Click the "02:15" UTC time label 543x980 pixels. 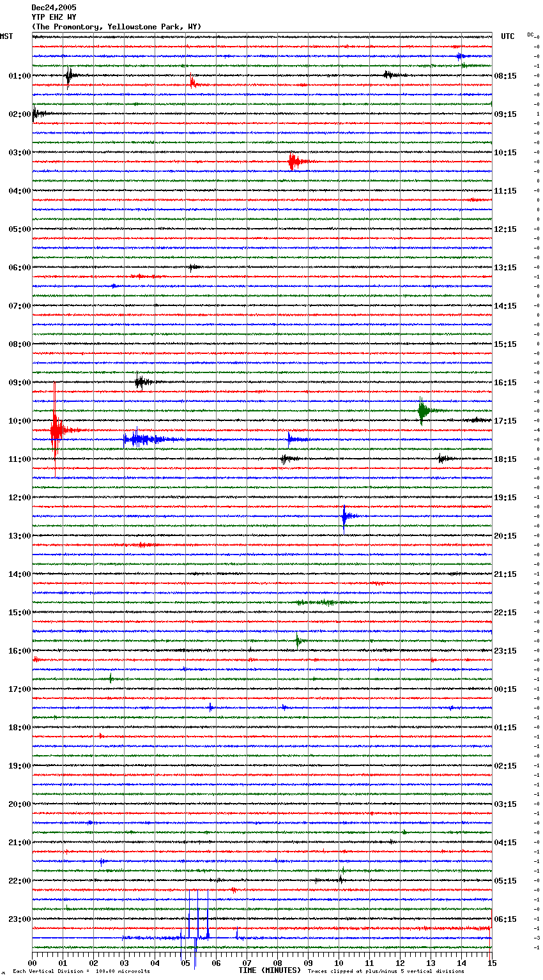pos(505,766)
